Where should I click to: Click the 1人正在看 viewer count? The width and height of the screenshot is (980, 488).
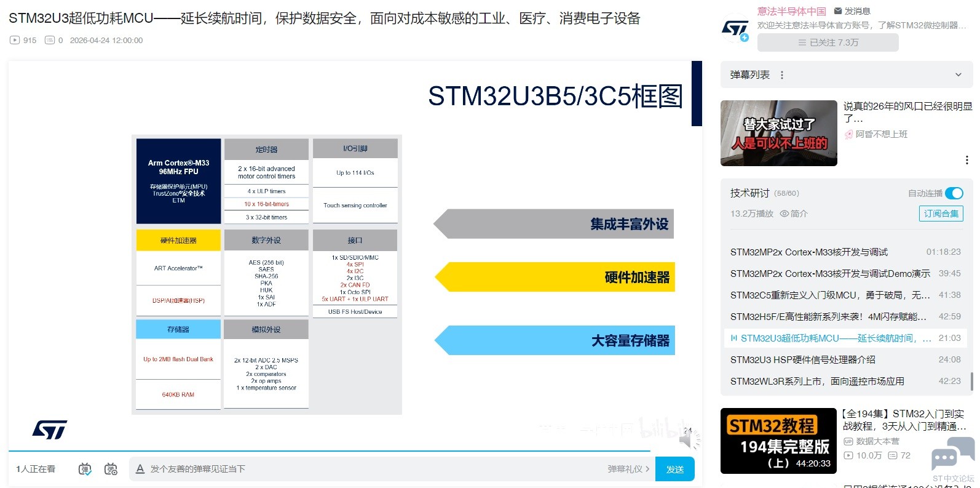click(x=36, y=469)
